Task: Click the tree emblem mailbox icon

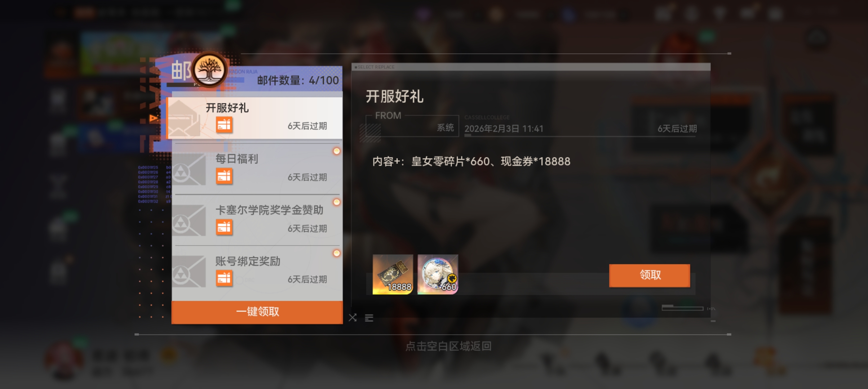Action: click(x=209, y=70)
